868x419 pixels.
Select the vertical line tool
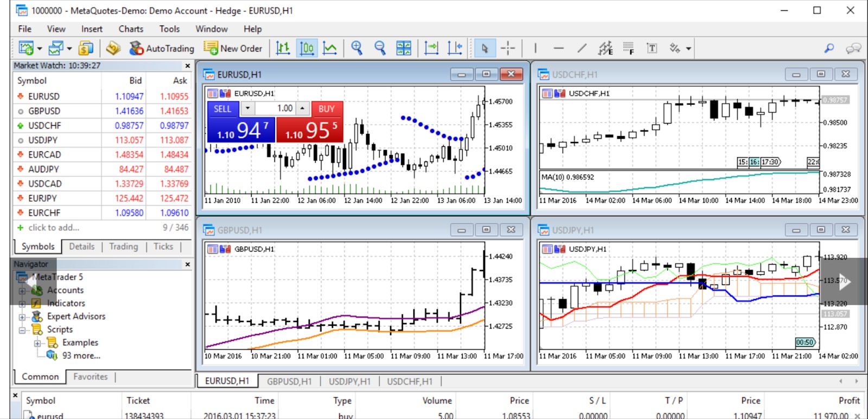click(535, 48)
